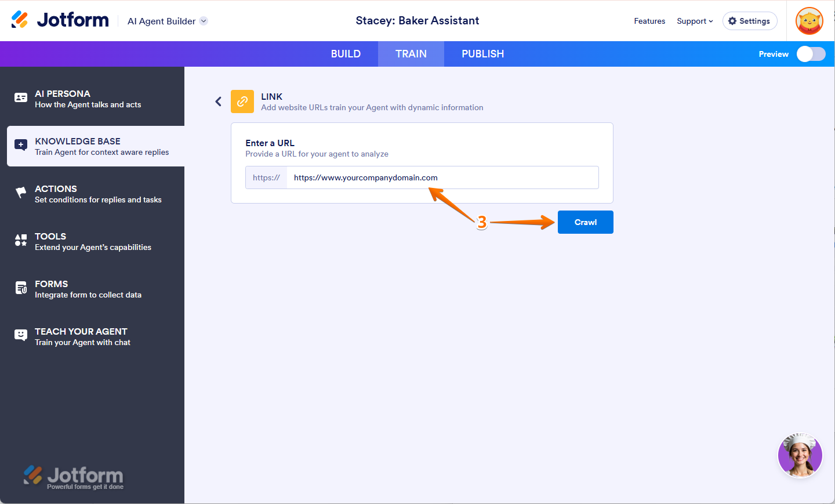Switch to the PUBLISH tab
Screen dimensions: 835x504
[x=482, y=54]
